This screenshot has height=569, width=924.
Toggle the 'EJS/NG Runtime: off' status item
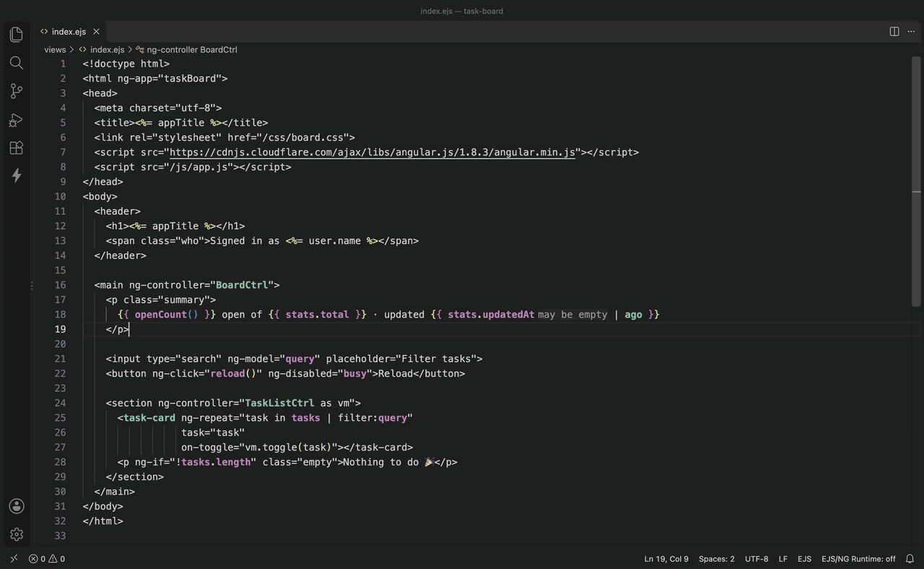tap(858, 559)
